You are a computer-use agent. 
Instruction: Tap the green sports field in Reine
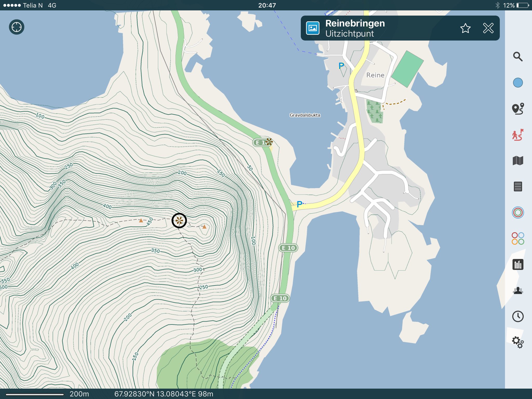click(407, 69)
